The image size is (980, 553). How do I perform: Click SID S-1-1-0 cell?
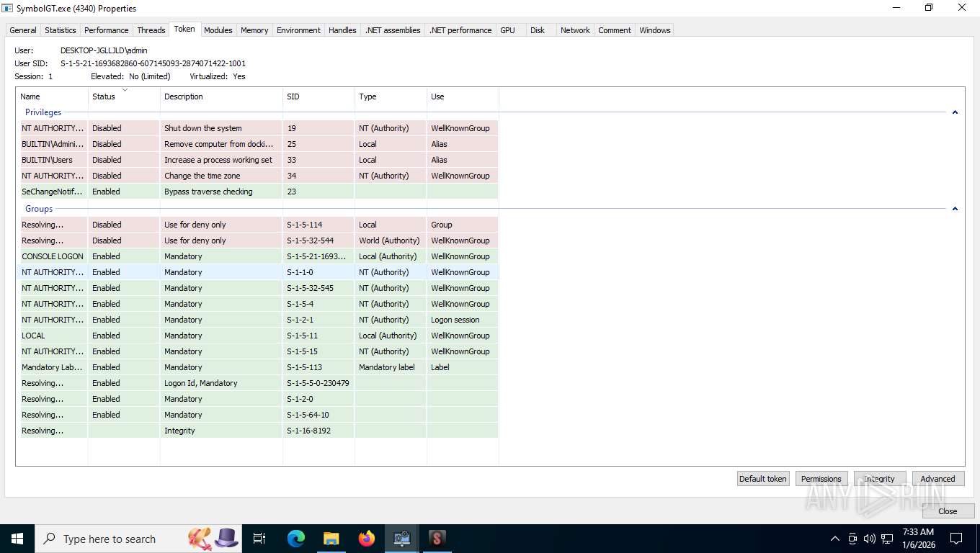[318, 272]
